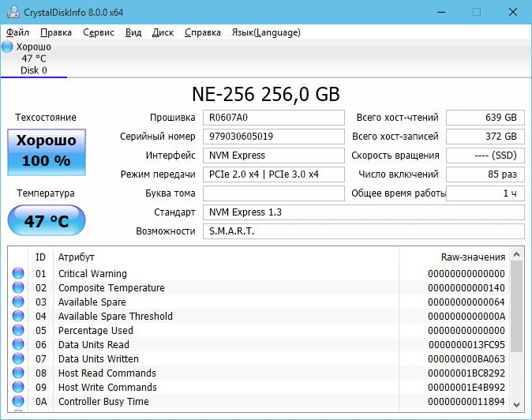Click the Режим передачи field PCIe 2.0 x4
This screenshot has height=420, width=532.
[274, 174]
